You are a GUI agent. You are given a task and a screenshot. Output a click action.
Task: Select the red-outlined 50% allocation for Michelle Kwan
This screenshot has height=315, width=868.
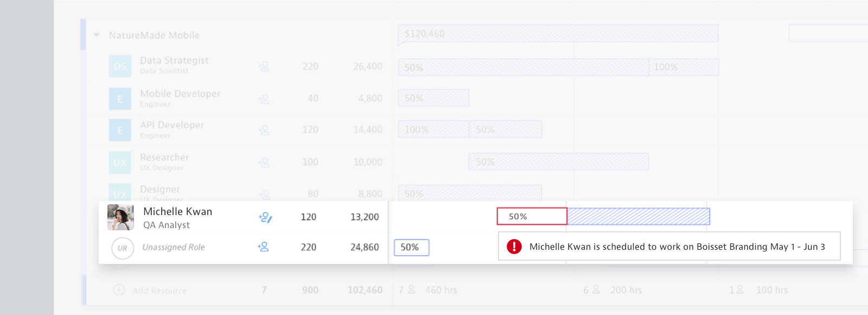click(x=532, y=216)
